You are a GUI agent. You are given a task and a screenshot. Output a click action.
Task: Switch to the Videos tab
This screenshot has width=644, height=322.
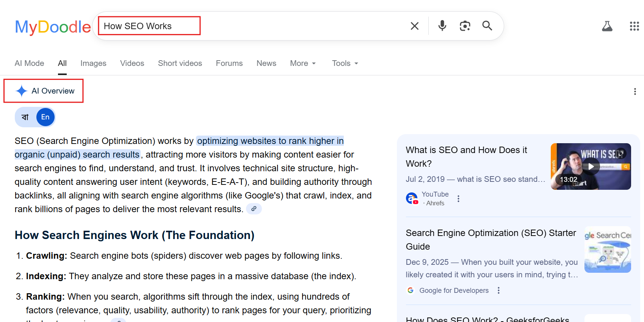(x=132, y=63)
